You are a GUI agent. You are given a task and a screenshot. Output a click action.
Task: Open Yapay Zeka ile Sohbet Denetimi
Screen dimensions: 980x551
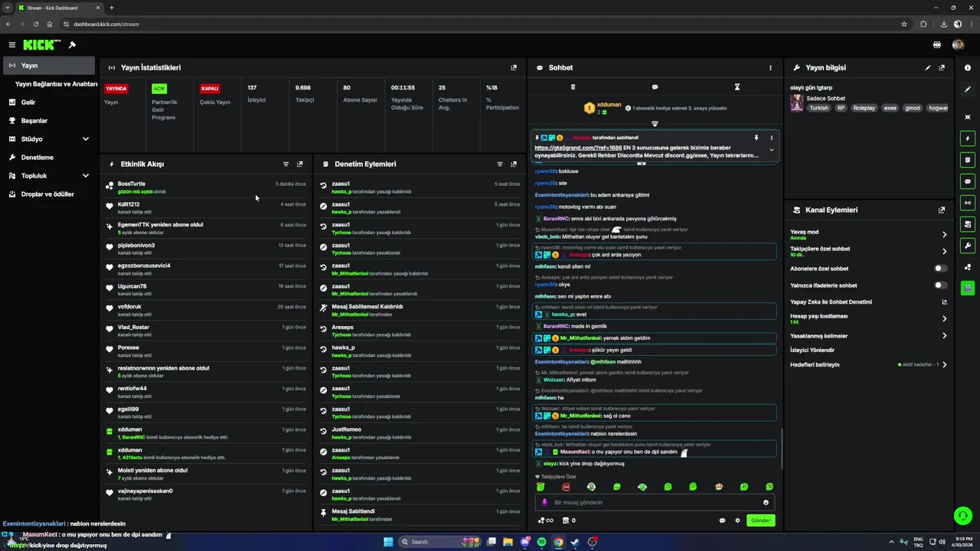pyautogui.click(x=869, y=302)
